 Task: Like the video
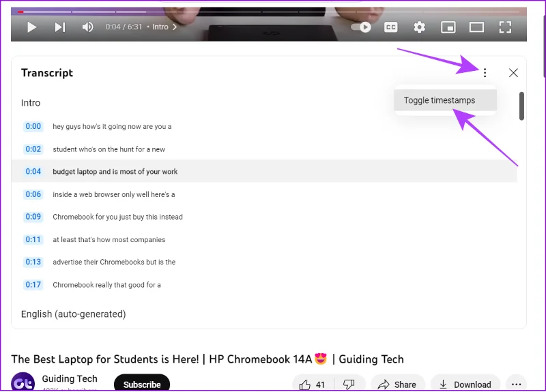(x=313, y=385)
